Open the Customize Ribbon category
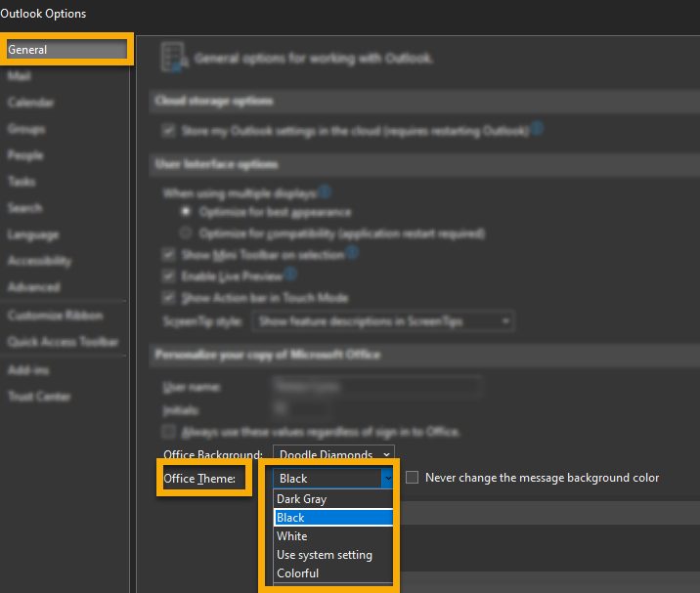 coord(56,316)
